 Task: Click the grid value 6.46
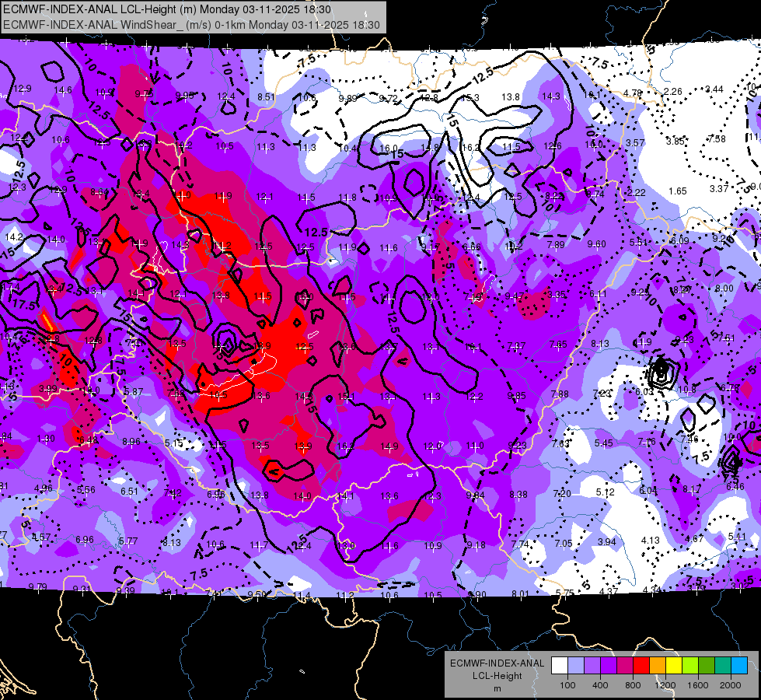click(x=735, y=486)
